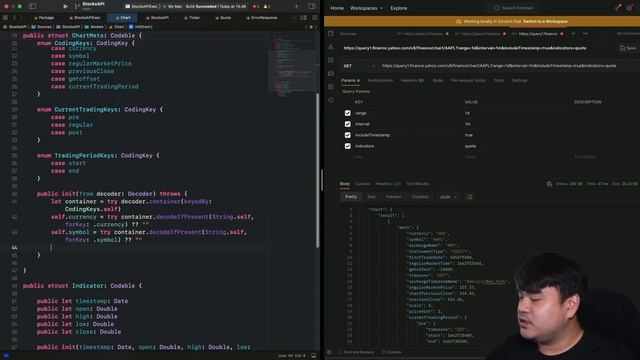The width and height of the screenshot is (640, 360).
Task: Open My Mac destination selector in Xcode
Action: pos(172,7)
